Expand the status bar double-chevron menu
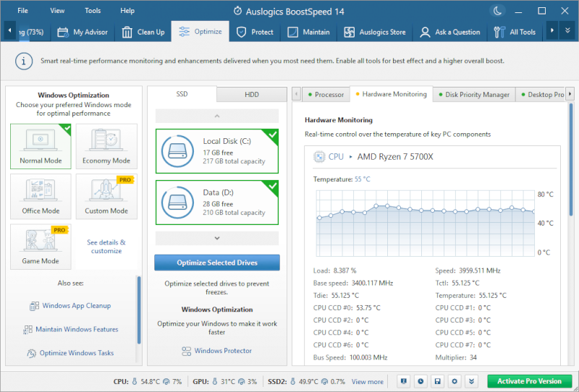The width and height of the screenshot is (579, 392). [x=471, y=381]
